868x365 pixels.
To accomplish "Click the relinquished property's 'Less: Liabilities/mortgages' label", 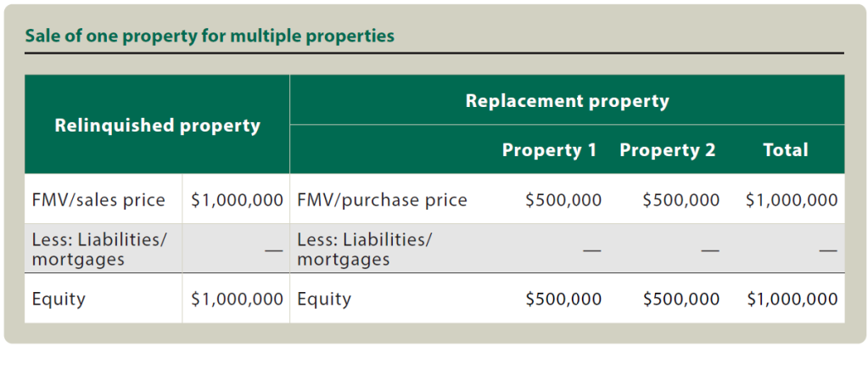I will (x=99, y=250).
